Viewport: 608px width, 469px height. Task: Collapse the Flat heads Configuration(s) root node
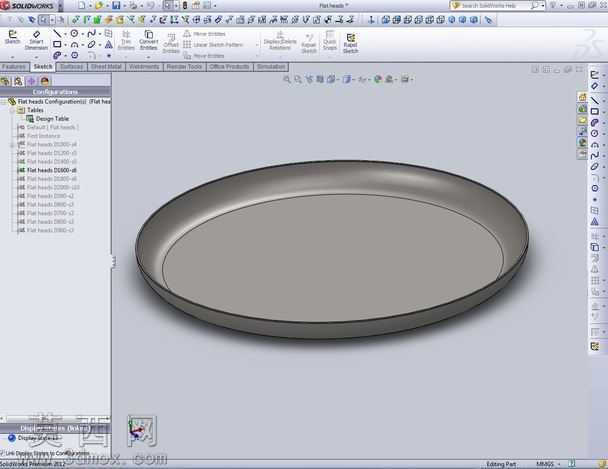click(x=4, y=102)
